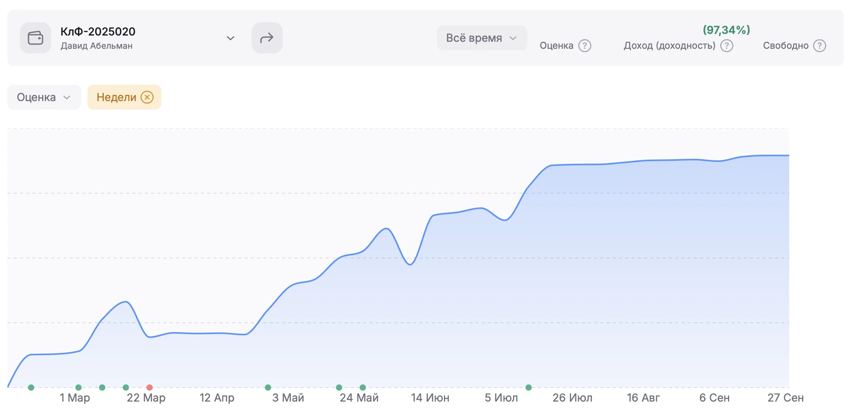Image resolution: width=868 pixels, height=409 pixels.
Task: Click the share arrow button
Action: pyautogui.click(x=267, y=38)
